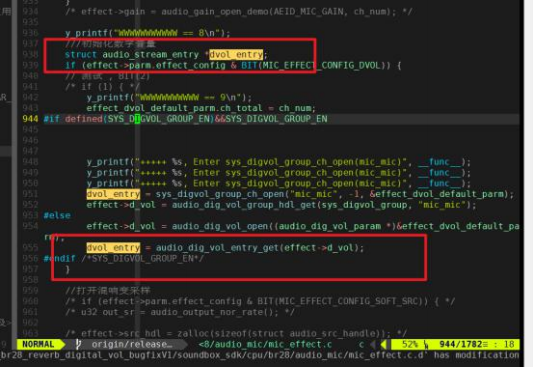Click __func__ on line 948
The image size is (534, 367).
[439, 162]
